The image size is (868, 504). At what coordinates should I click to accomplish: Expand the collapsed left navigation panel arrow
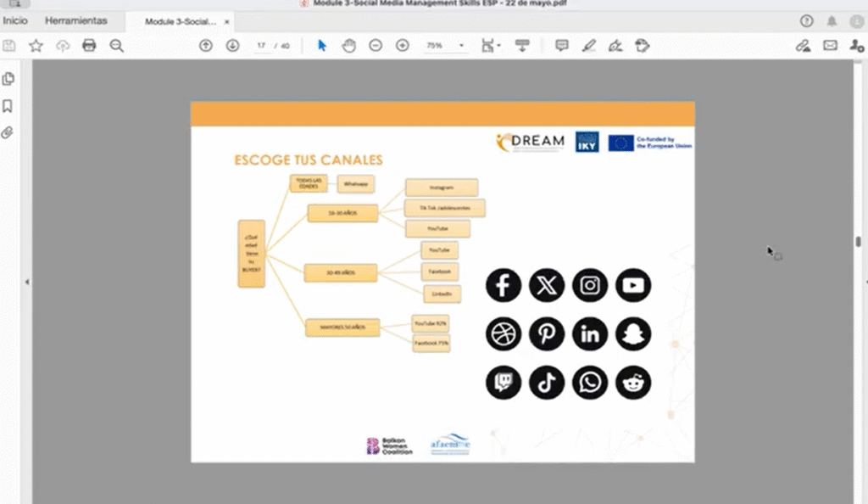click(x=26, y=282)
